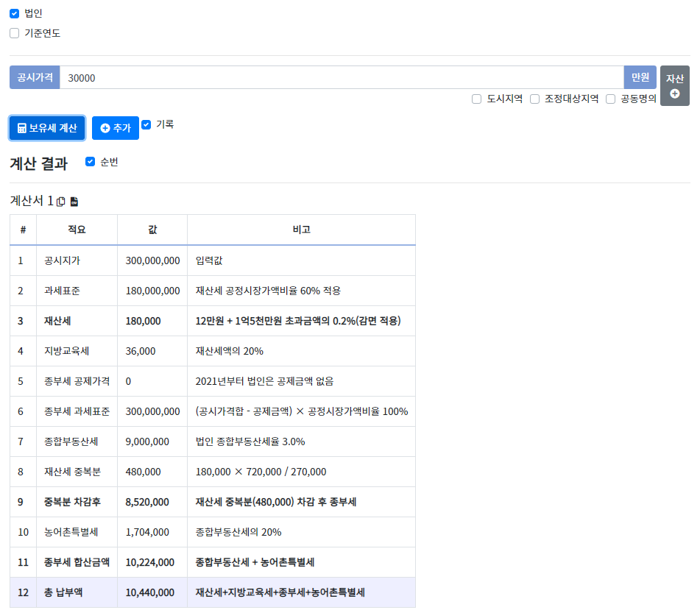700x610 pixels.
Task: Click the 종부세 과세표준 cell
Action: pyautogui.click(x=77, y=411)
